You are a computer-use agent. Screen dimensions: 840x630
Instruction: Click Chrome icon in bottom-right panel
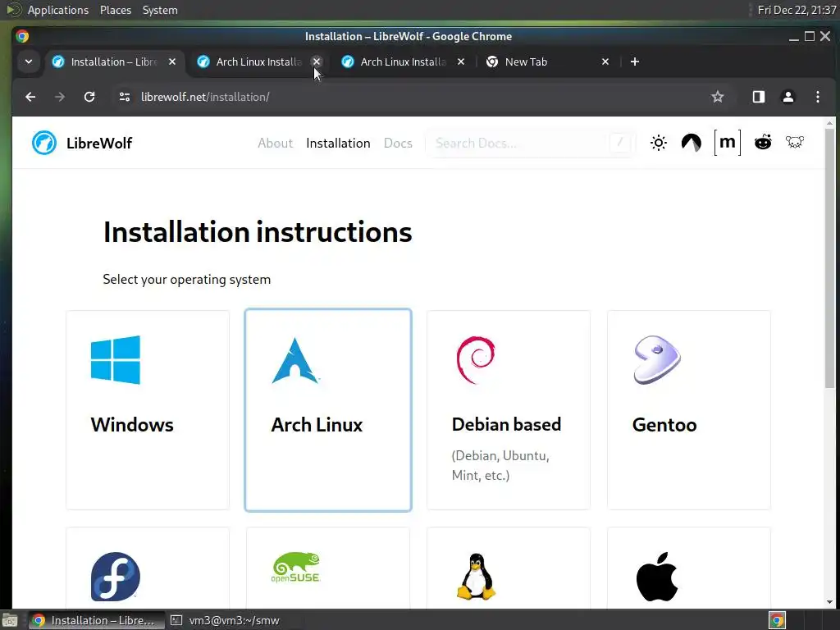[x=777, y=620]
